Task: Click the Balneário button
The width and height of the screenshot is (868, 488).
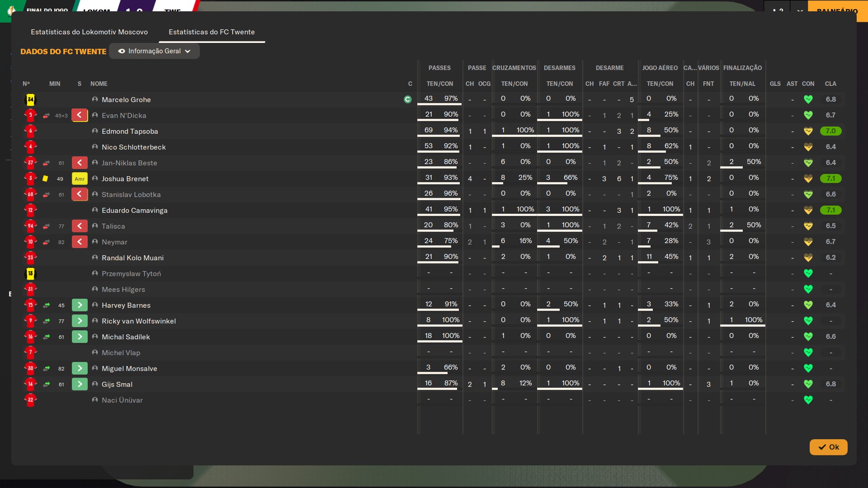Action: point(837,11)
